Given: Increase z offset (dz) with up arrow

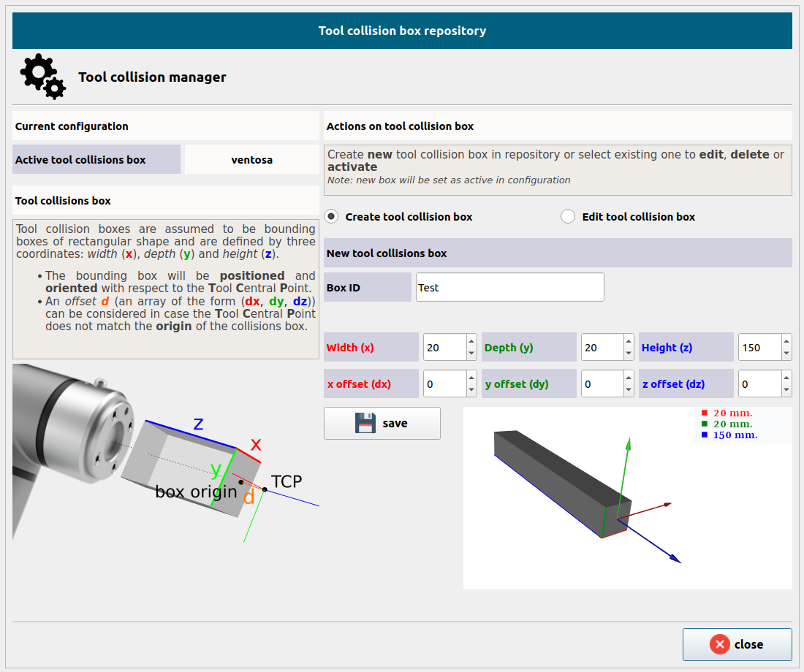Looking at the screenshot, I should tap(786, 377).
